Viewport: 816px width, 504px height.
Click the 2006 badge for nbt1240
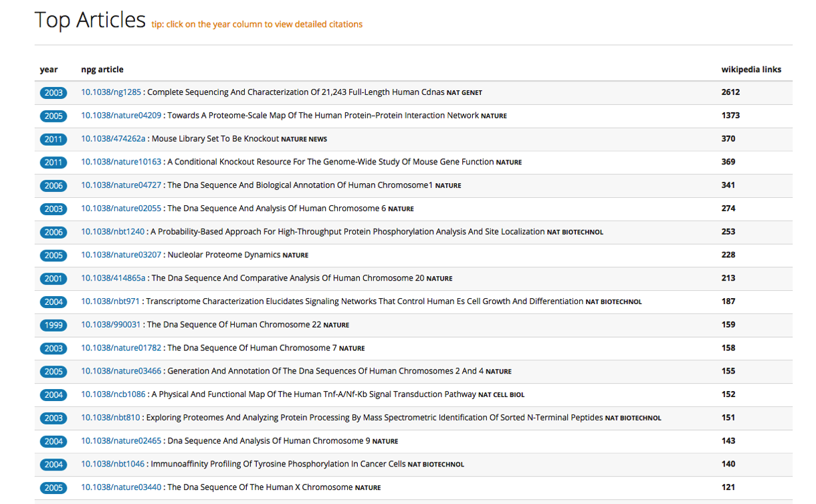coord(54,233)
